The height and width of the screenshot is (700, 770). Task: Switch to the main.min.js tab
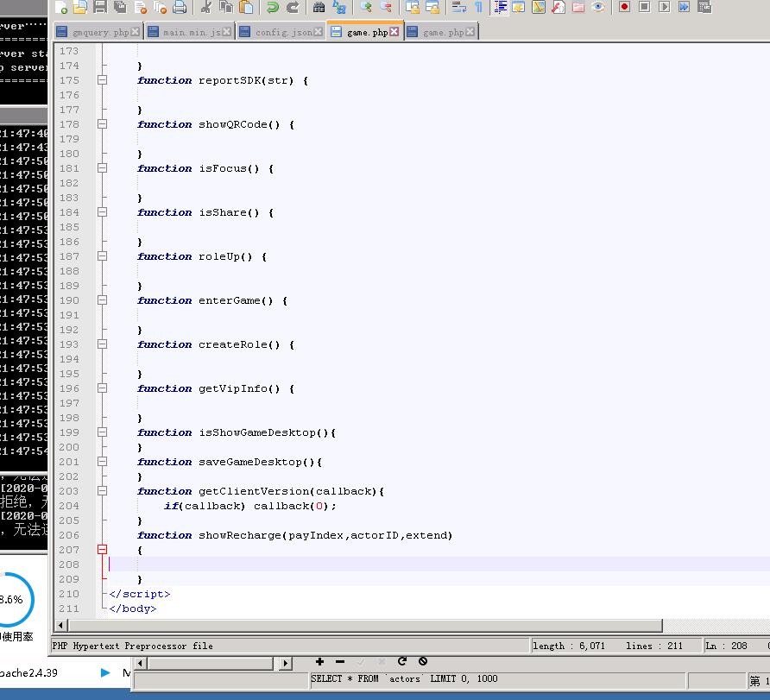[192, 32]
